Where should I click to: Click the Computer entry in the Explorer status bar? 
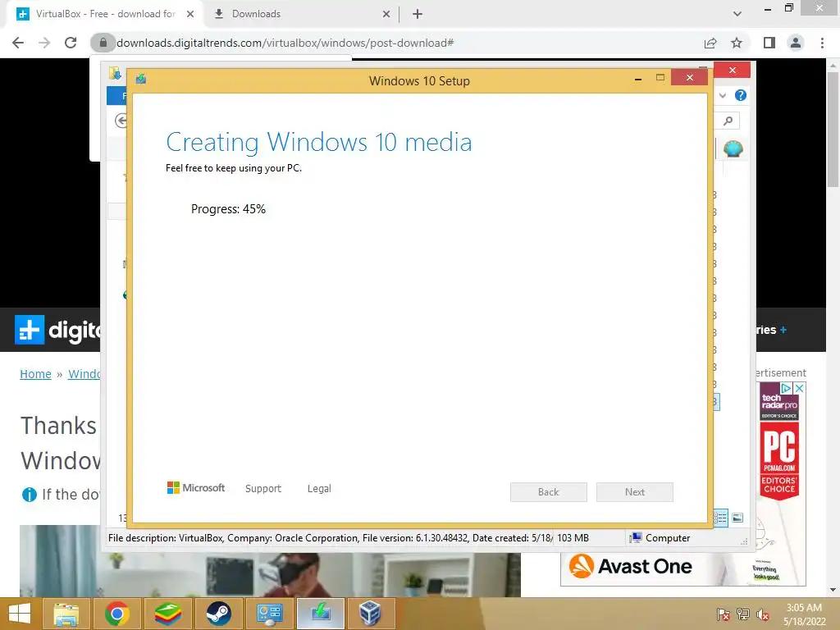coord(660,538)
